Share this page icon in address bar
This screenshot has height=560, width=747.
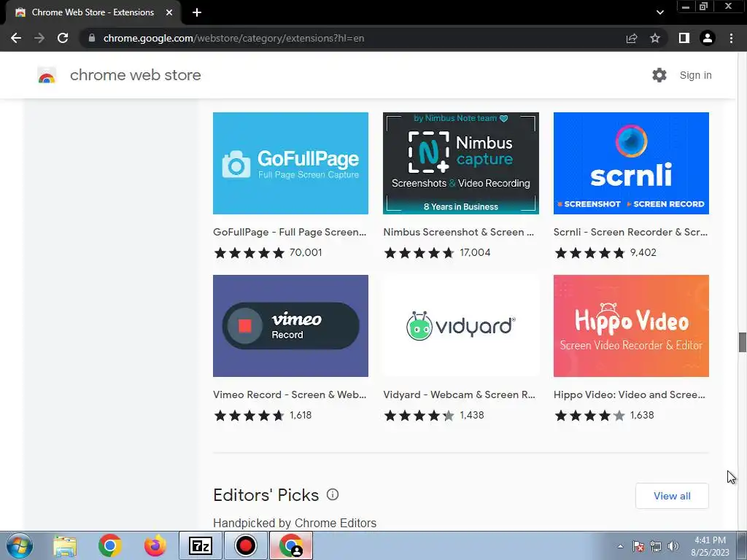[632, 38]
